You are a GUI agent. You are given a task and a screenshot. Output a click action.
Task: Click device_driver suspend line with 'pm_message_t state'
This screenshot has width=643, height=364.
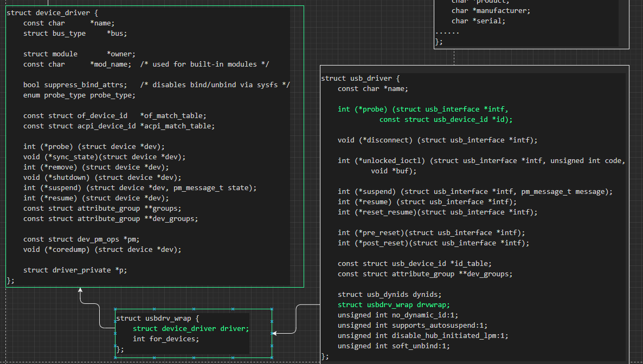click(140, 188)
